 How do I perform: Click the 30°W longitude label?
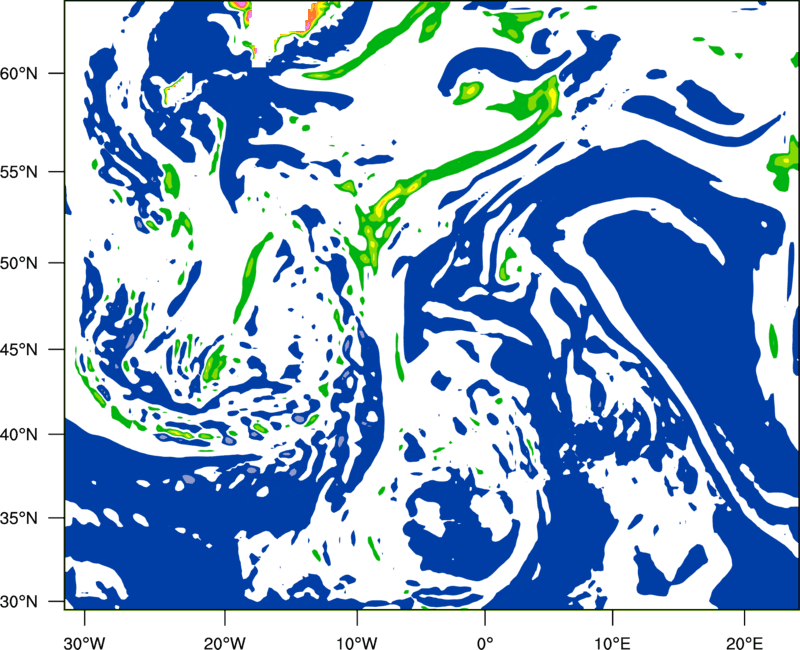[x=84, y=643]
